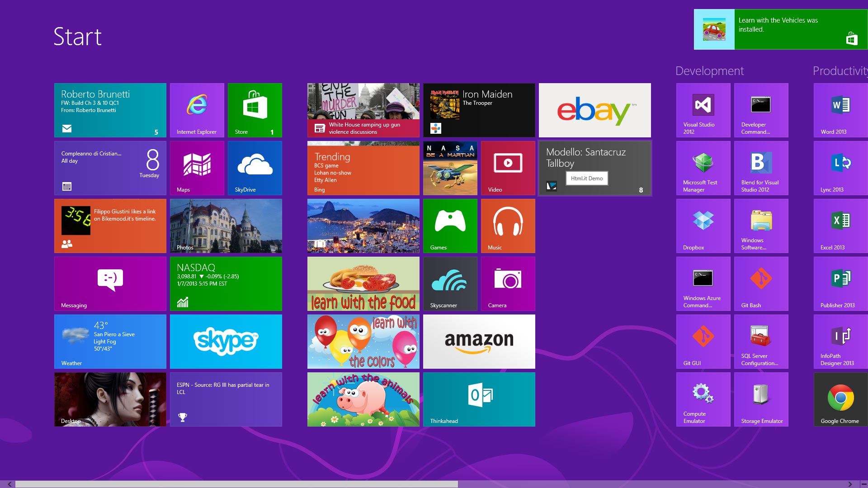868x488 pixels.
Task: Open the Calendar tile showing Tuesday 8
Action: coord(110,168)
